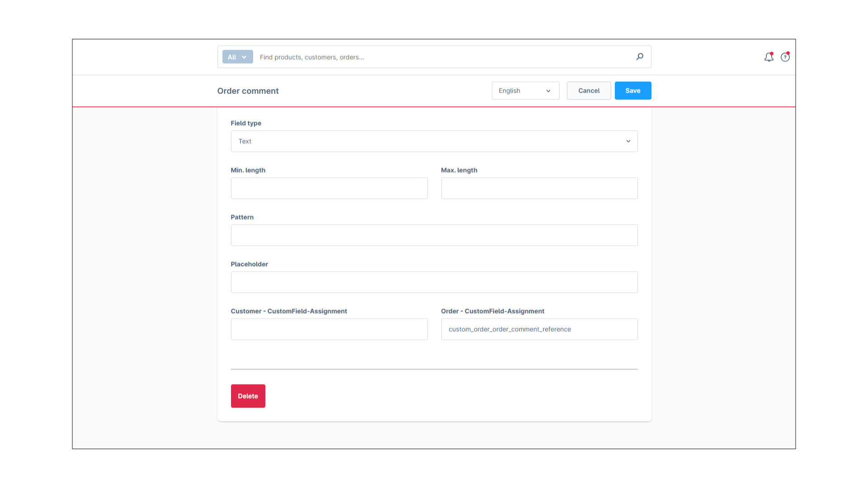Click the Min. length input field
Viewport: 868px width, 488px height.
pyautogui.click(x=329, y=188)
